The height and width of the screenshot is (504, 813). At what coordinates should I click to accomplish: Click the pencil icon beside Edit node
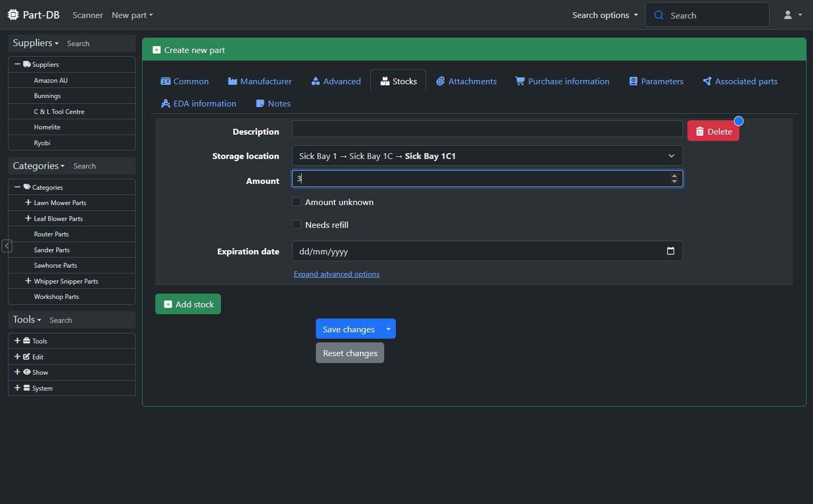(x=26, y=357)
